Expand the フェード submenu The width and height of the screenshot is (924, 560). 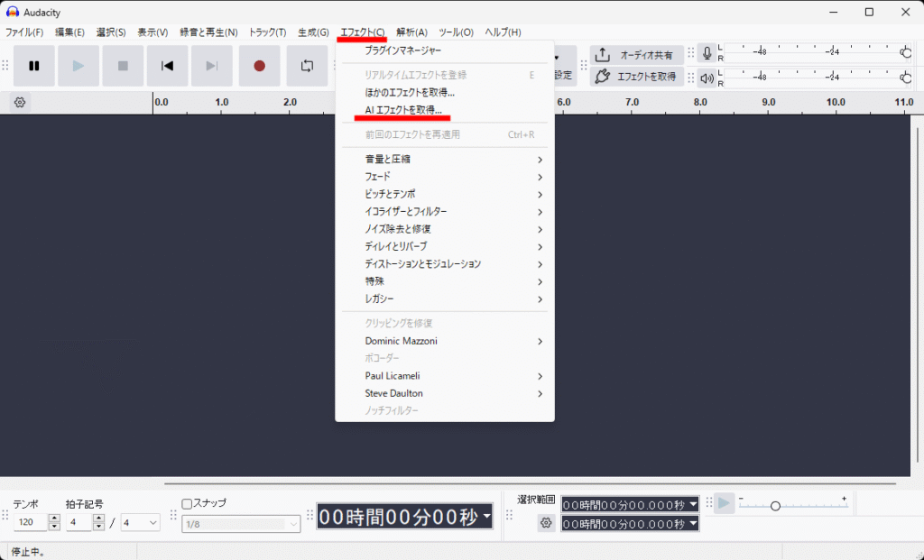(444, 177)
